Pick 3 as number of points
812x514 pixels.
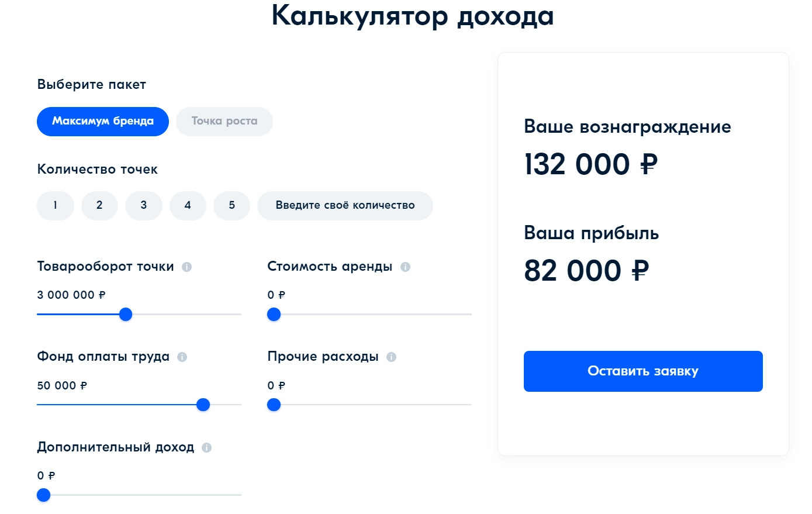[x=144, y=205]
